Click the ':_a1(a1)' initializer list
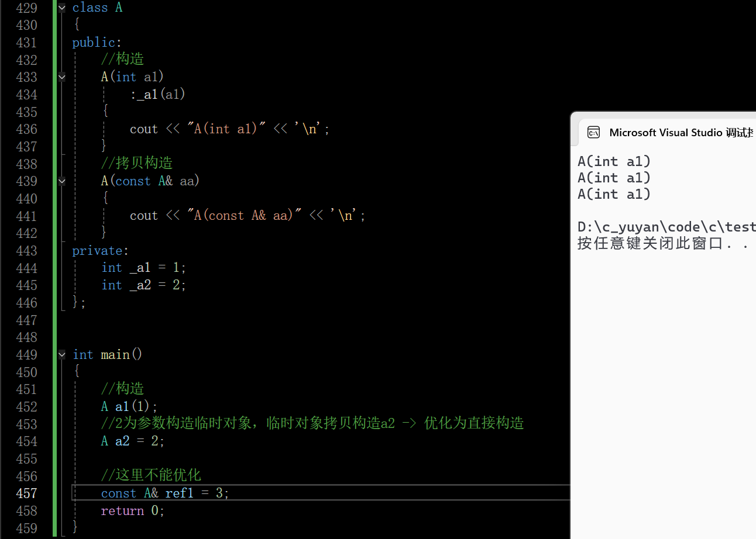 point(158,95)
